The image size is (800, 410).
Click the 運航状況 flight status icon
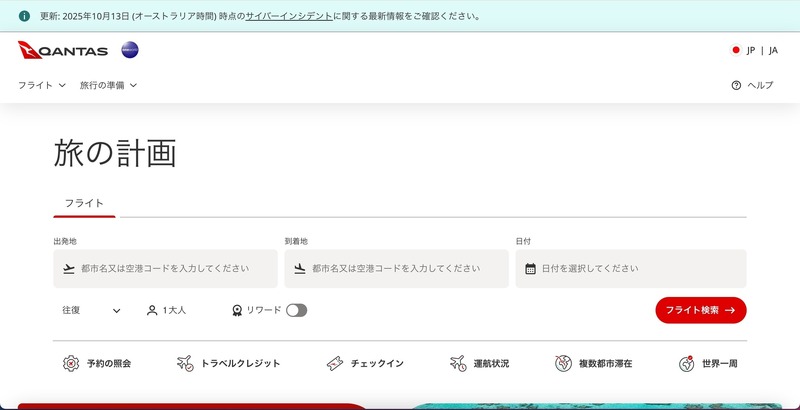[x=458, y=363]
